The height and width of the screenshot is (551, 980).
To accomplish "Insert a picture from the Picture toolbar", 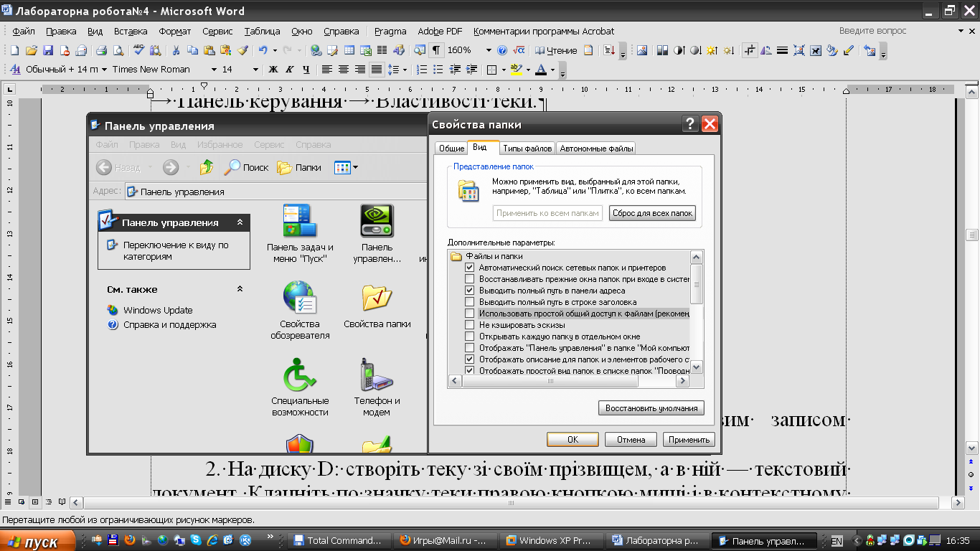I will click(x=642, y=50).
